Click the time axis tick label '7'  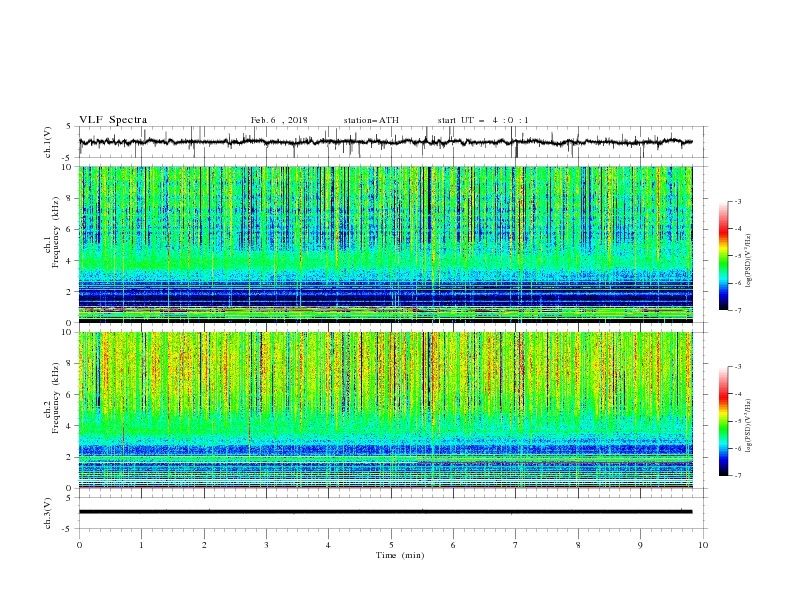(516, 545)
